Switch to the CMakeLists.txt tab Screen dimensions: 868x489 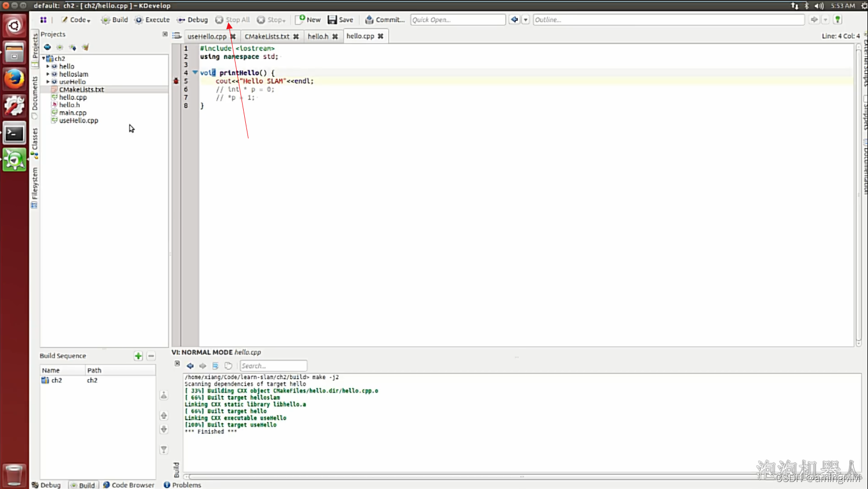tap(267, 36)
